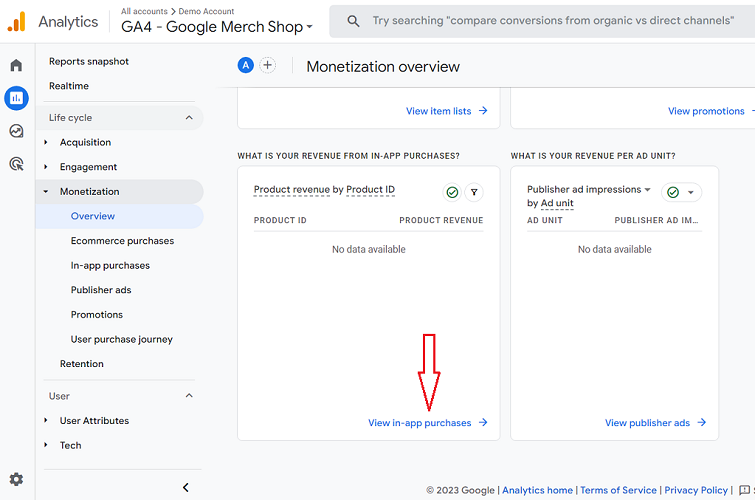This screenshot has width=755, height=500.
Task: Open the Retention report
Action: coord(81,364)
